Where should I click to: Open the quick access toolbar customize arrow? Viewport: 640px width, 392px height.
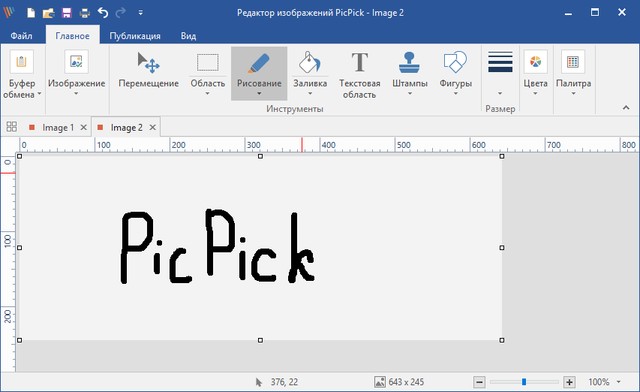click(x=140, y=13)
